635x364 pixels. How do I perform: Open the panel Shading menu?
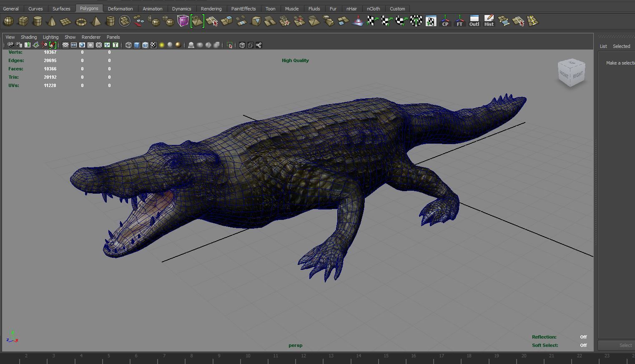pos(29,37)
